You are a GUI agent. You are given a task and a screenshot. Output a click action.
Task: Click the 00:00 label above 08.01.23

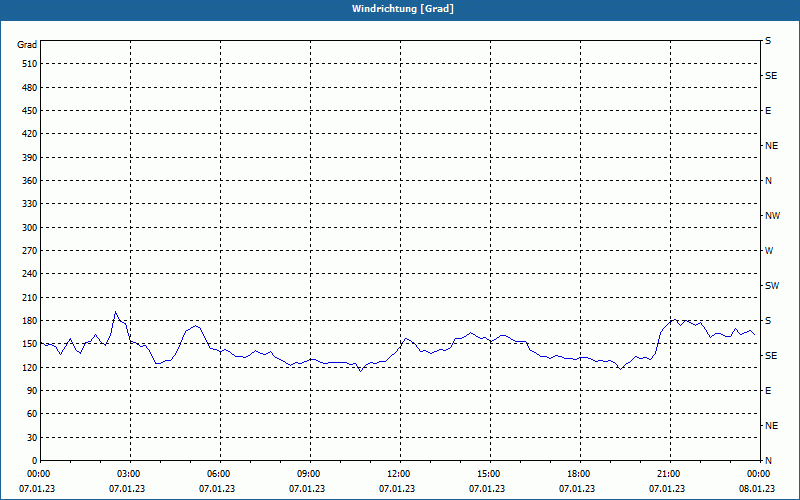[759, 473]
